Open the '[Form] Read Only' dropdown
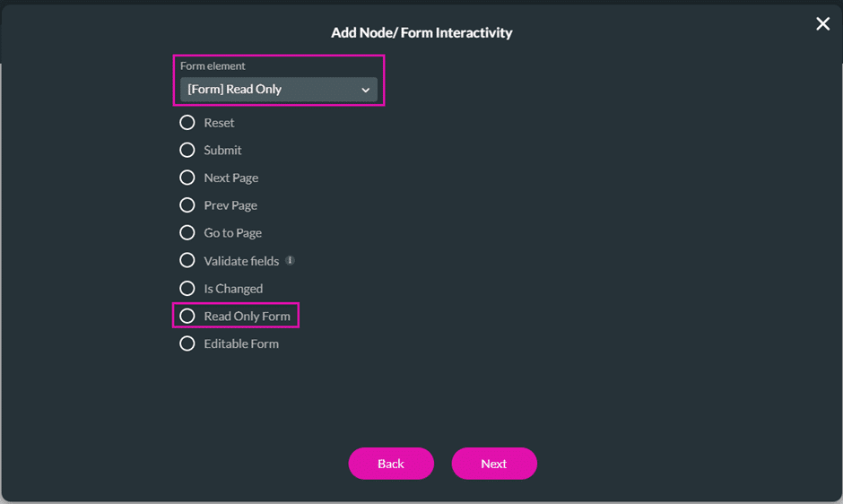The image size is (843, 504). click(x=278, y=90)
